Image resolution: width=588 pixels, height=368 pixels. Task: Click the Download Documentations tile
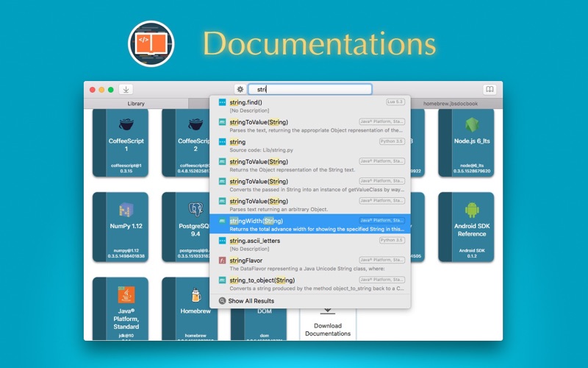click(328, 325)
